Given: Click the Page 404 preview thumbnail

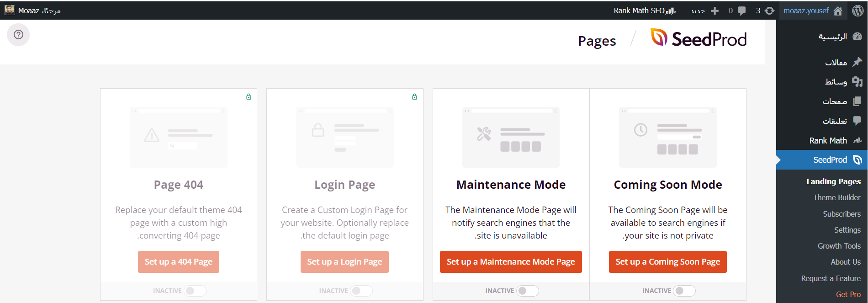Looking at the screenshot, I should pos(179,137).
